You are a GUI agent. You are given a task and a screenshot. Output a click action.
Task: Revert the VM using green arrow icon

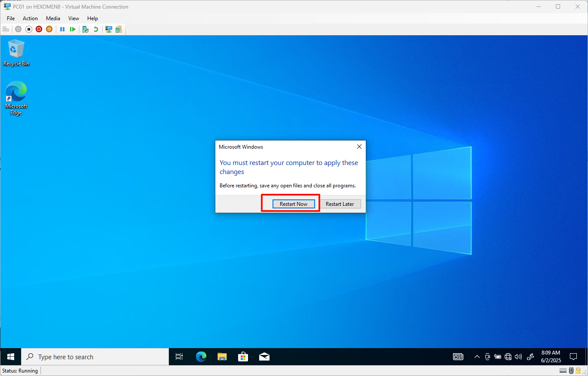pos(96,29)
